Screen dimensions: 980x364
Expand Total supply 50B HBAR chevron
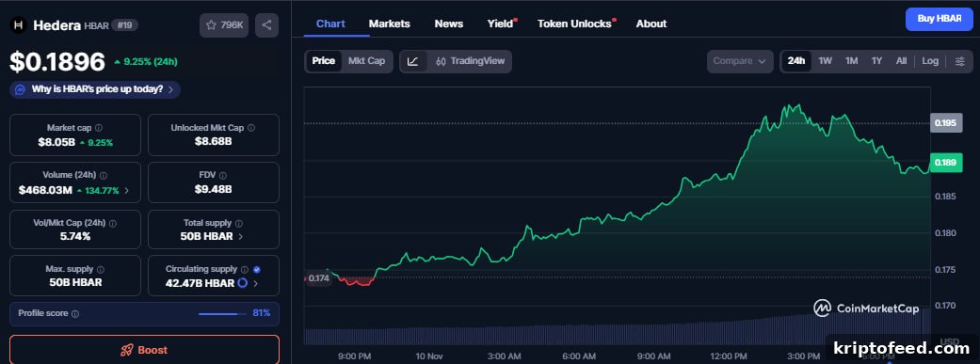[241, 237]
